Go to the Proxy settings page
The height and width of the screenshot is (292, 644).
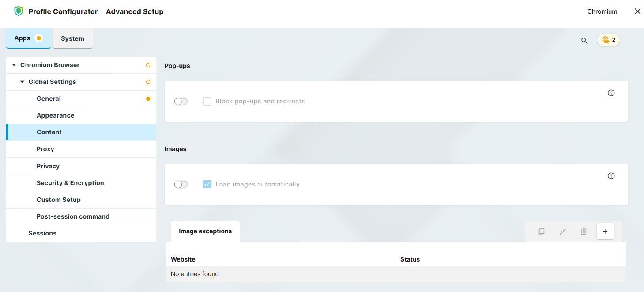(45, 149)
